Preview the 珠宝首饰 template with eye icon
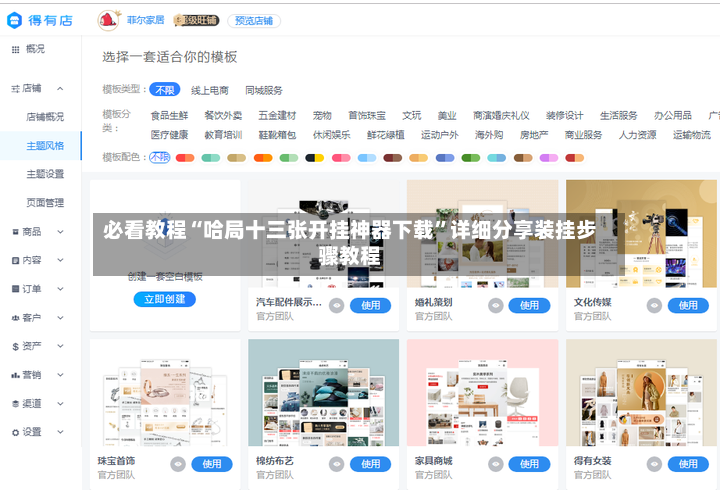This screenshot has width=720, height=490. point(178,464)
